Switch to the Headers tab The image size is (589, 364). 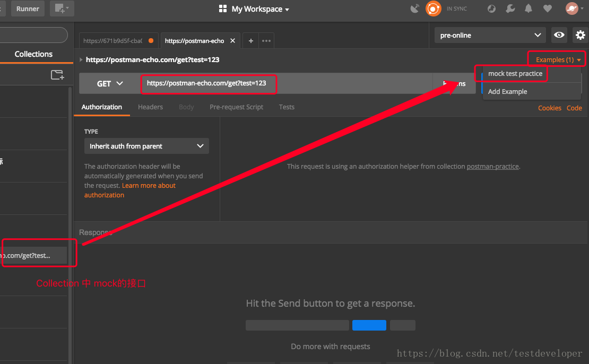pos(150,107)
